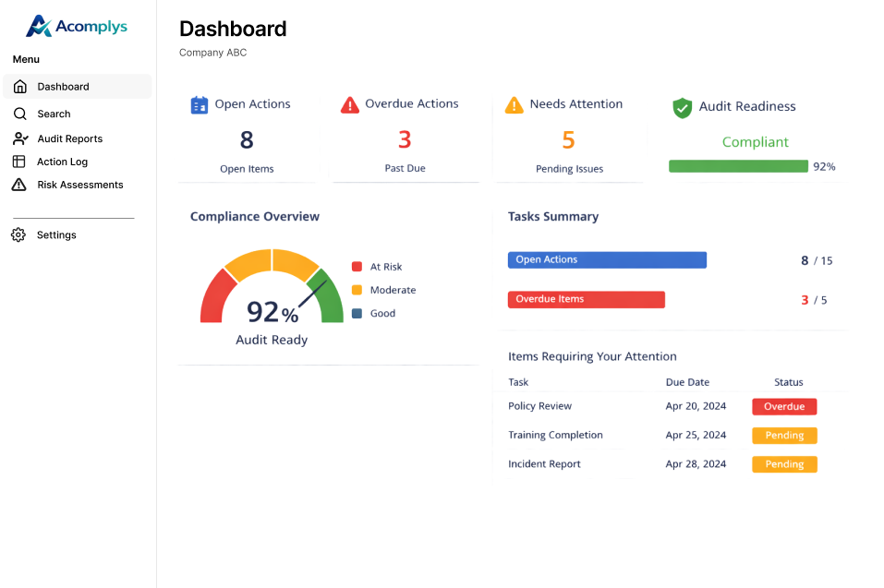Image resolution: width=884 pixels, height=588 pixels.
Task: Click the Pending Issues label
Action: 569,168
